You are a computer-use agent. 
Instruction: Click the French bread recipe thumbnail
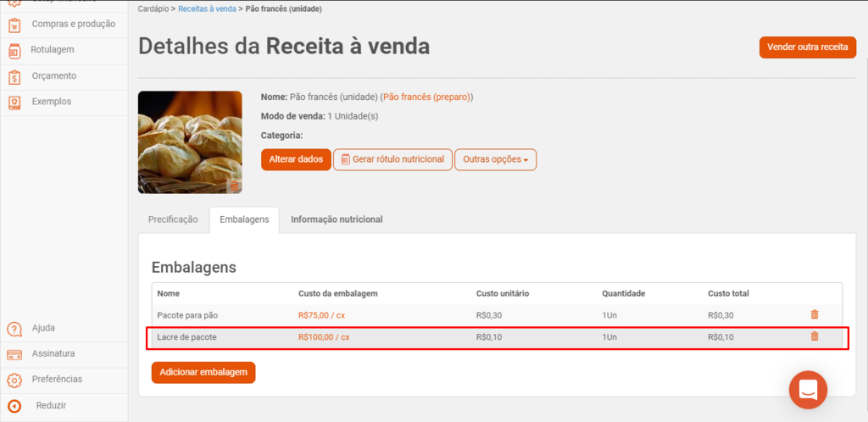tap(190, 142)
